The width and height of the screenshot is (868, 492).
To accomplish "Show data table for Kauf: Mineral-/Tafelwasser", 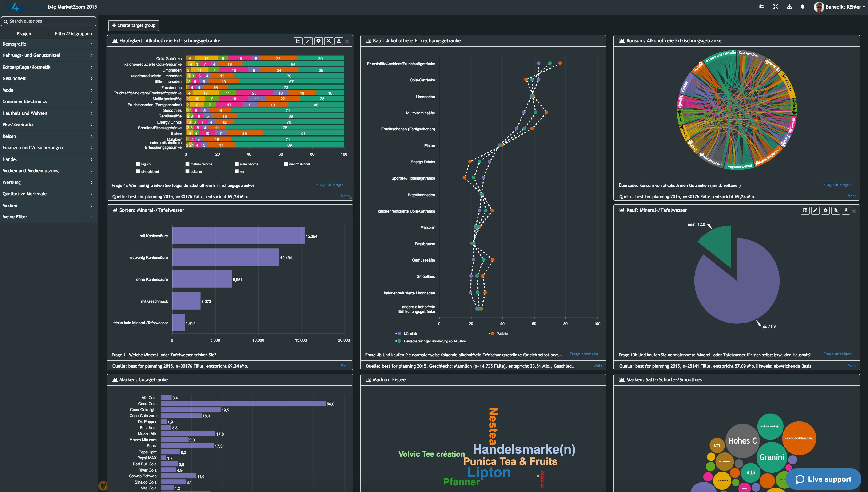I will 805,210.
